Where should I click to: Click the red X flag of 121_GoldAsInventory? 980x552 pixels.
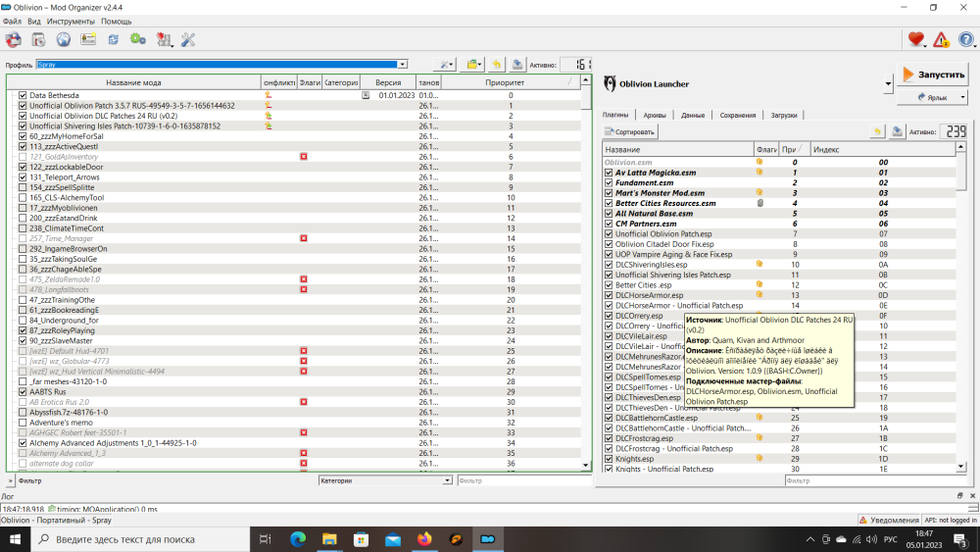coord(304,157)
